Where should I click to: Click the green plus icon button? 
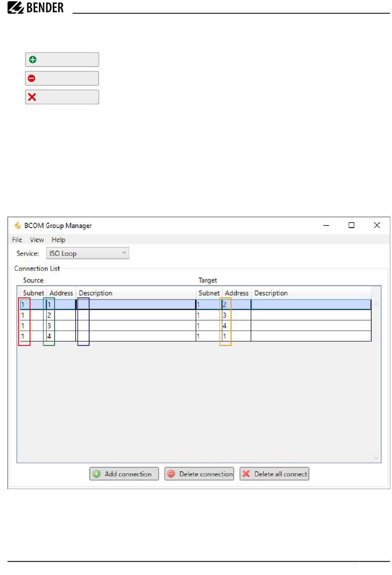[x=62, y=59]
